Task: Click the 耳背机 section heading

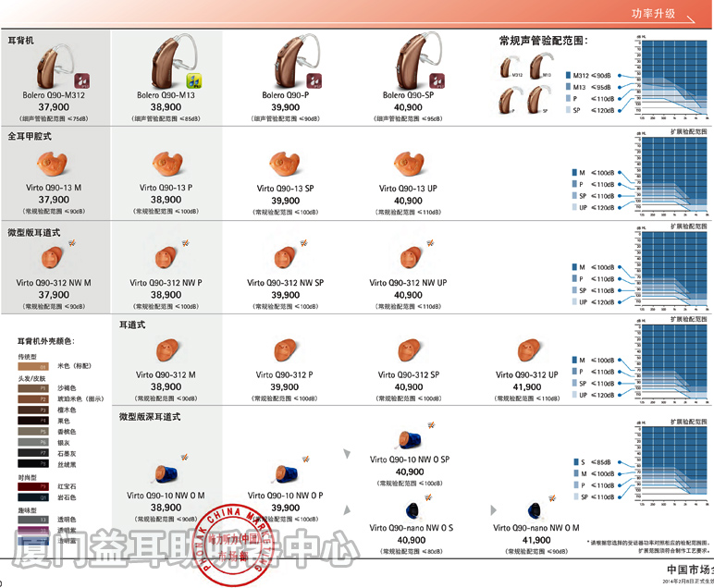Action: pos(20,41)
